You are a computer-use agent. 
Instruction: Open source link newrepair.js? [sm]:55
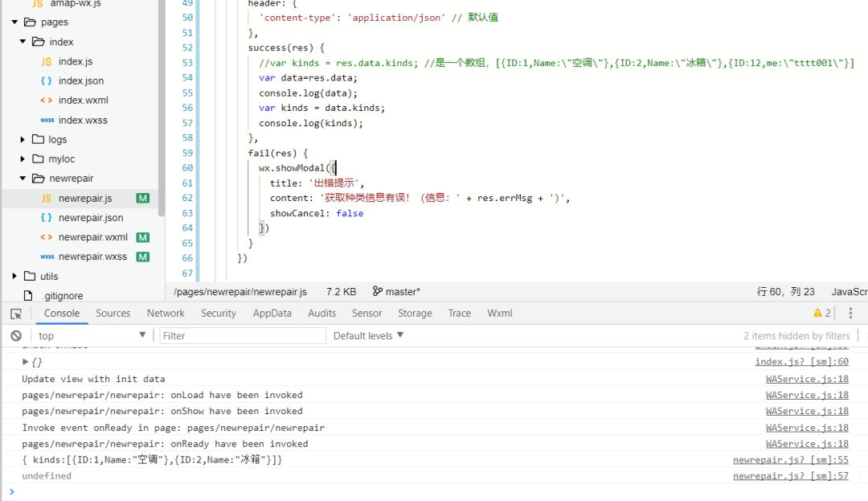coord(791,459)
